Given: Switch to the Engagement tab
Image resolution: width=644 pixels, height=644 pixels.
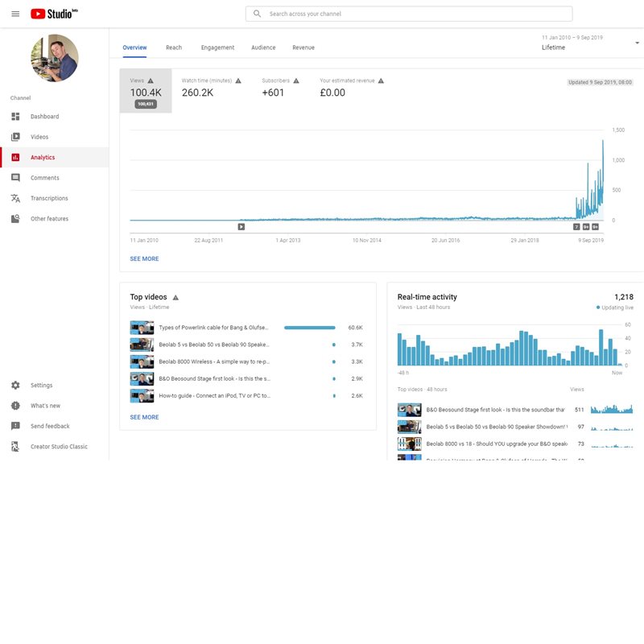Looking at the screenshot, I should point(217,47).
